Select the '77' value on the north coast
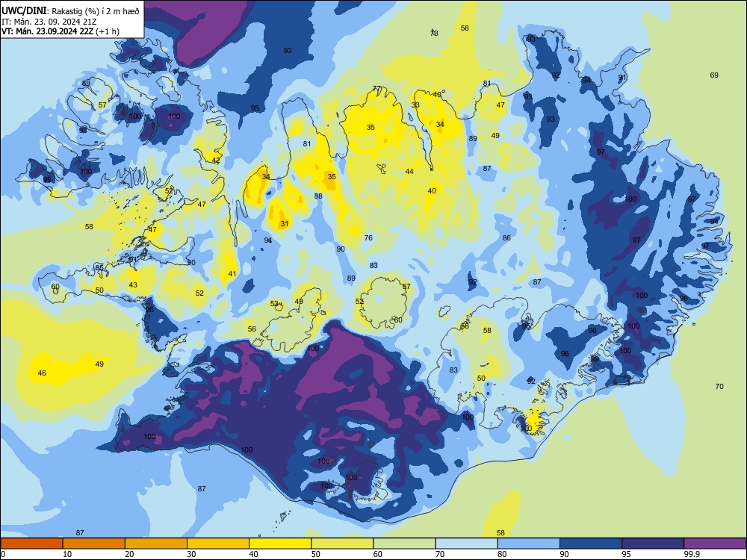Viewport: 747px width, 560px height. 376,89
